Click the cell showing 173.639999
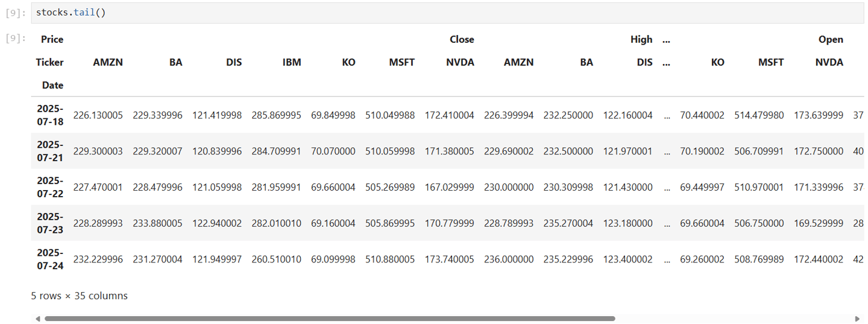 coord(819,115)
